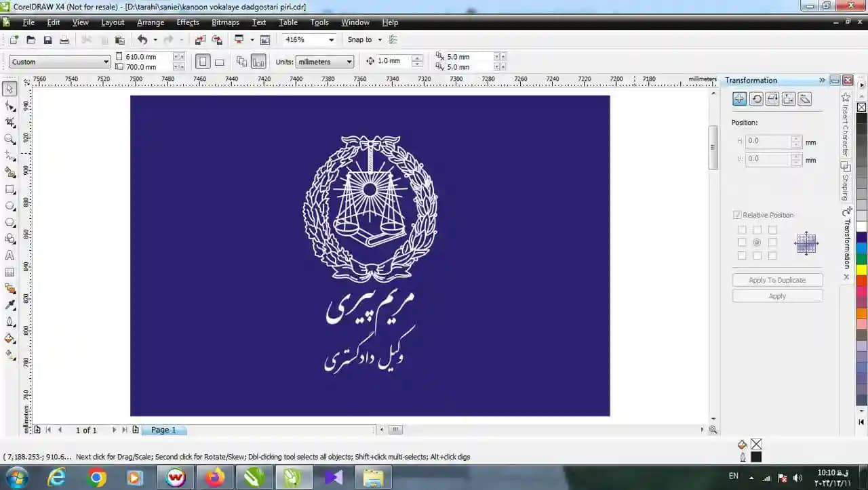Open the File menu
Viewport: 868px width, 490px height.
28,22
